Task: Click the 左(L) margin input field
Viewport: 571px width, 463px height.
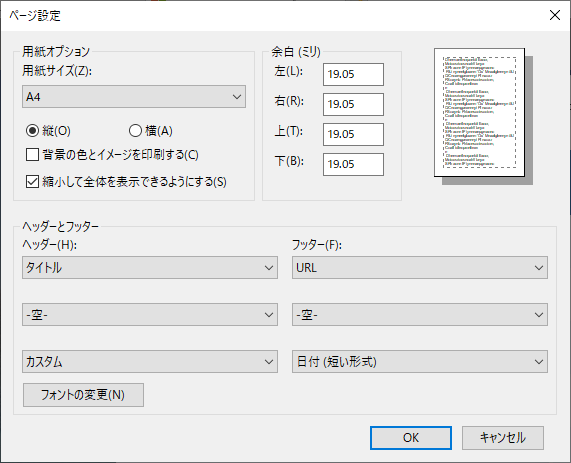Action: pos(353,74)
